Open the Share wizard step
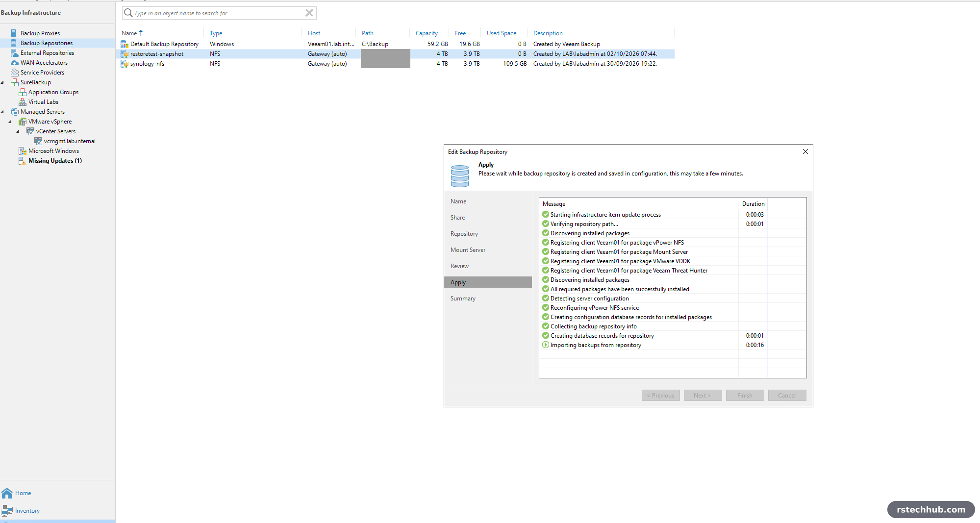This screenshot has width=980, height=523. pyautogui.click(x=458, y=218)
